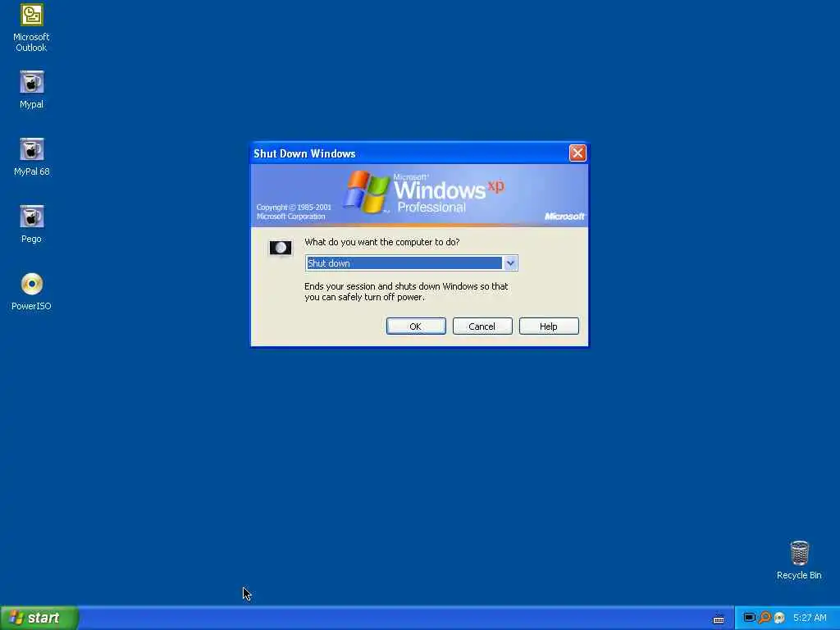The height and width of the screenshot is (630, 840).
Task: Click the shutdown moon icon in the dialog
Action: pyautogui.click(x=281, y=248)
